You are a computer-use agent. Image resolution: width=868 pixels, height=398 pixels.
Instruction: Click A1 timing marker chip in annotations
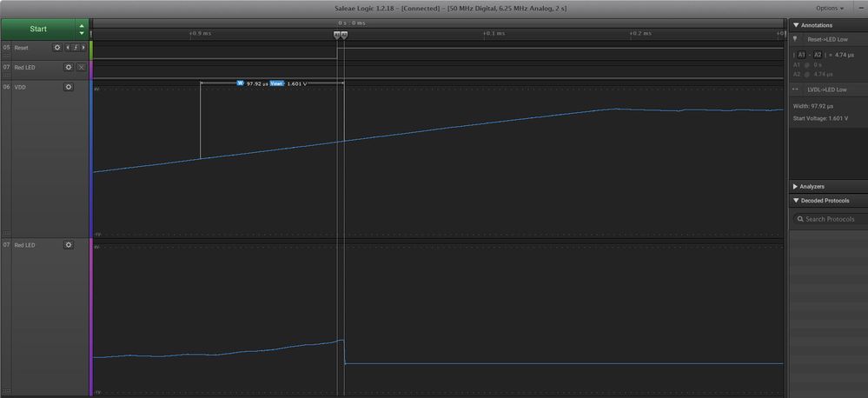(x=801, y=55)
